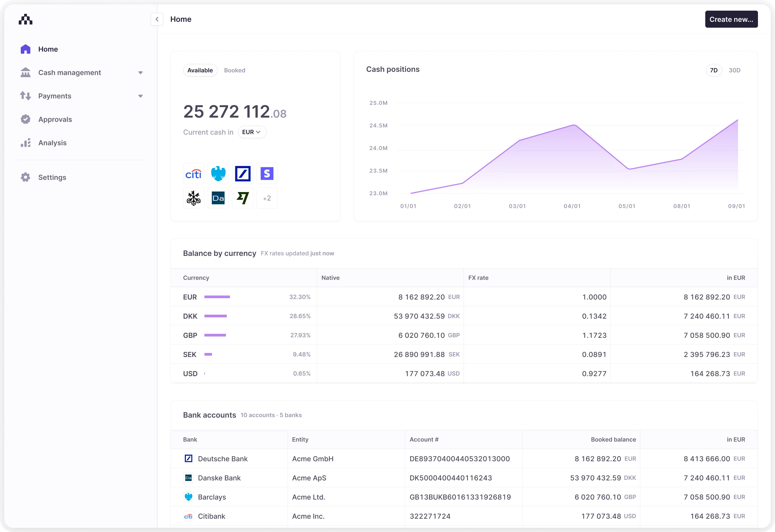Click the UBS keys logo tile

pyautogui.click(x=193, y=198)
